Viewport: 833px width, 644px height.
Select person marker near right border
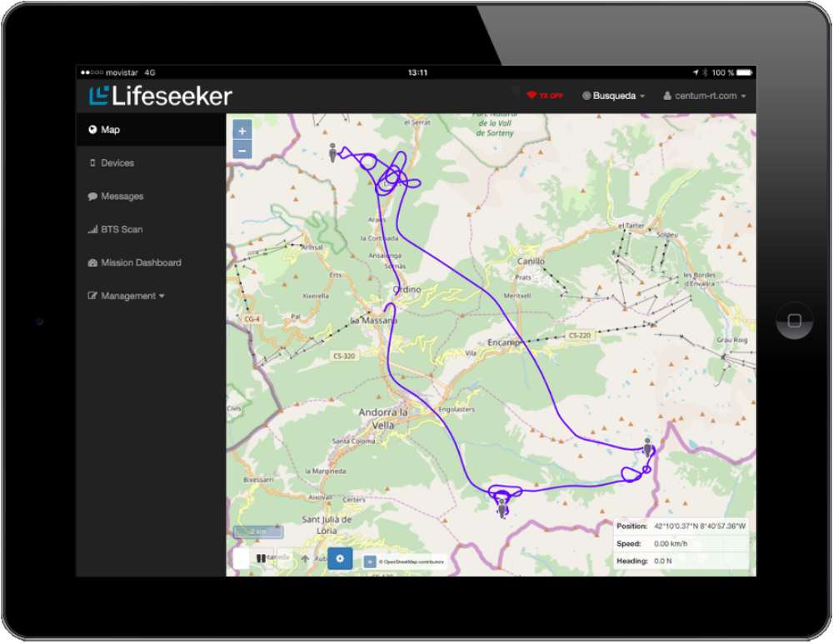[x=647, y=447]
